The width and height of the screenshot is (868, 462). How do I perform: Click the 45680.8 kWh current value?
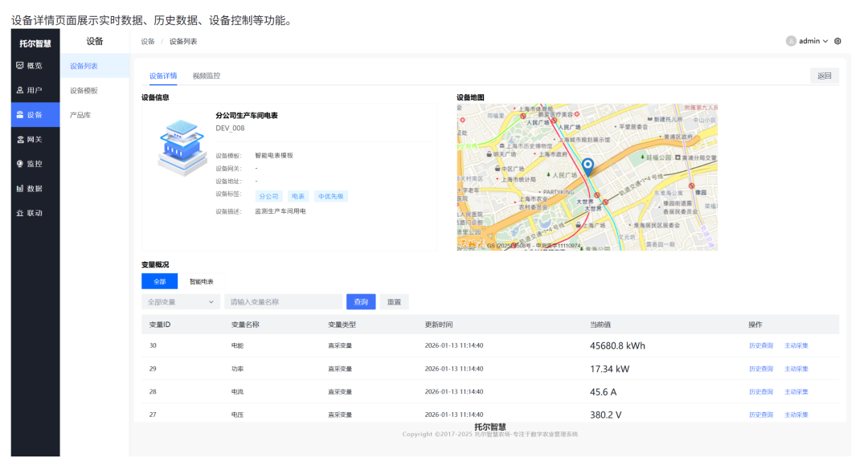617,345
